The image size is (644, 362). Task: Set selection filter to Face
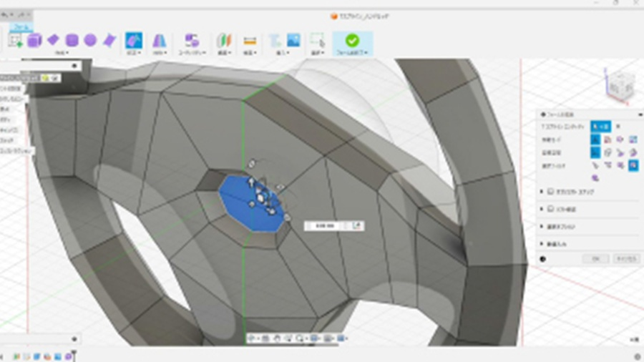[620, 165]
